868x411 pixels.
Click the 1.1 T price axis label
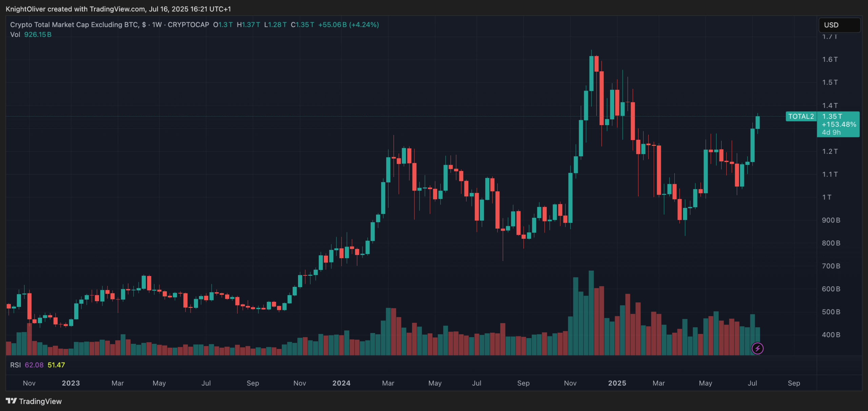click(x=830, y=174)
